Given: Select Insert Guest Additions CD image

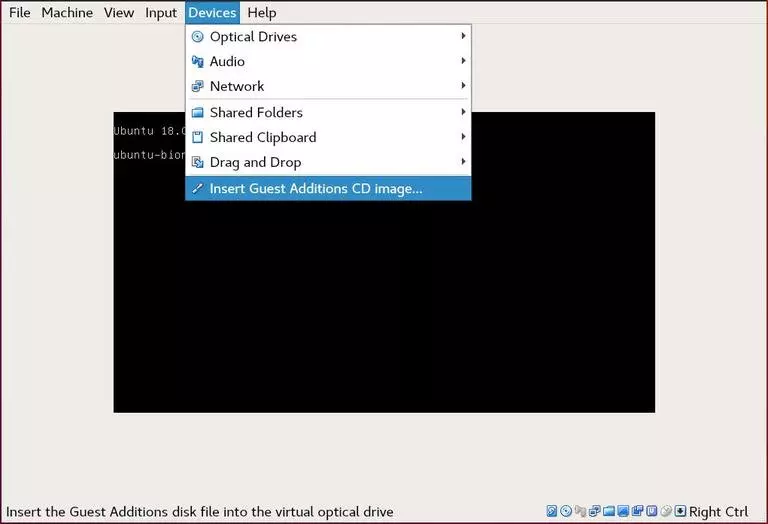Looking at the screenshot, I should [x=328, y=189].
